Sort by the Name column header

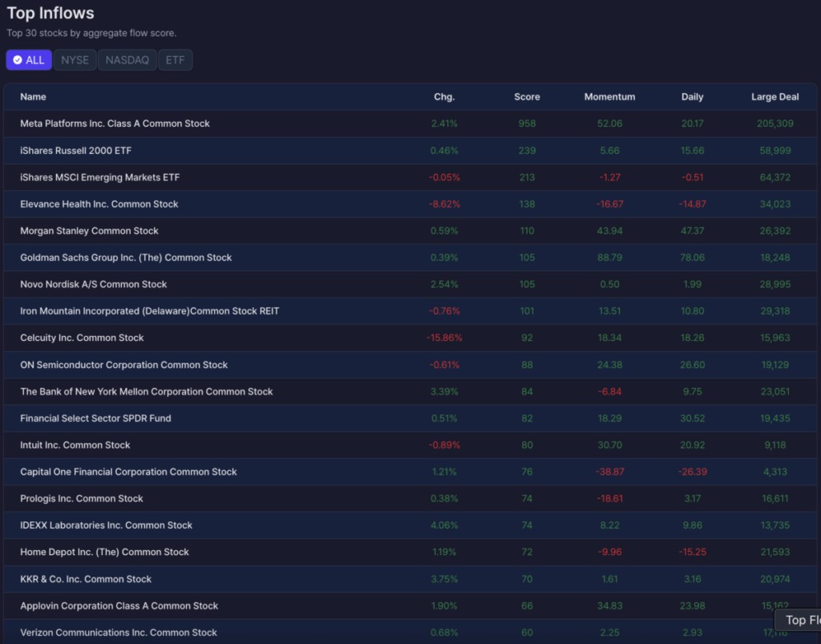tap(33, 97)
